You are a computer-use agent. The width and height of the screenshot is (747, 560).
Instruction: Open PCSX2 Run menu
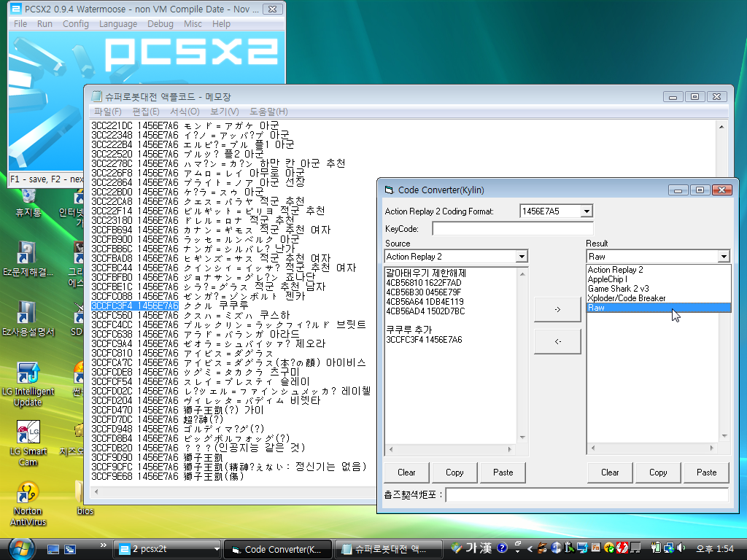[44, 24]
